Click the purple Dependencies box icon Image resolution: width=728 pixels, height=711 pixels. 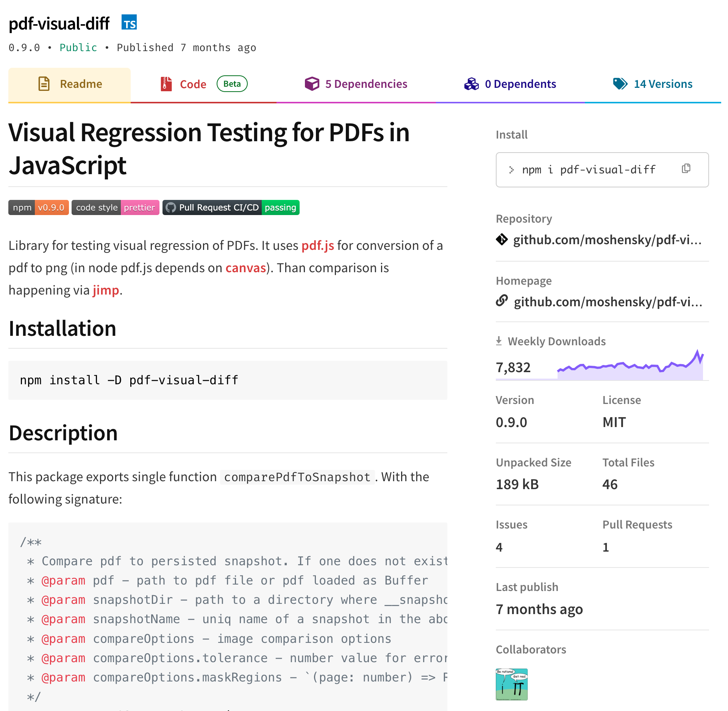click(312, 84)
